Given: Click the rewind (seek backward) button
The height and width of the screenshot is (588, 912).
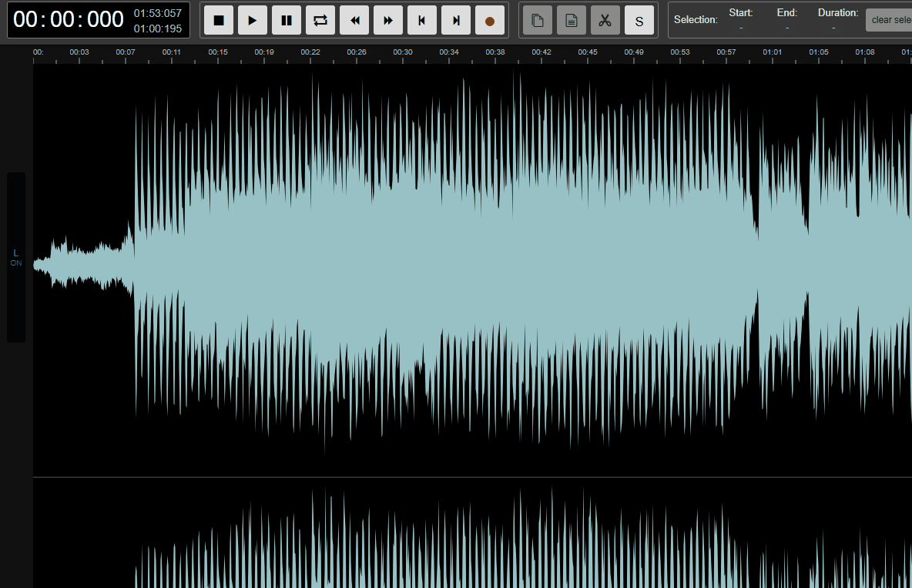Looking at the screenshot, I should click(x=354, y=20).
